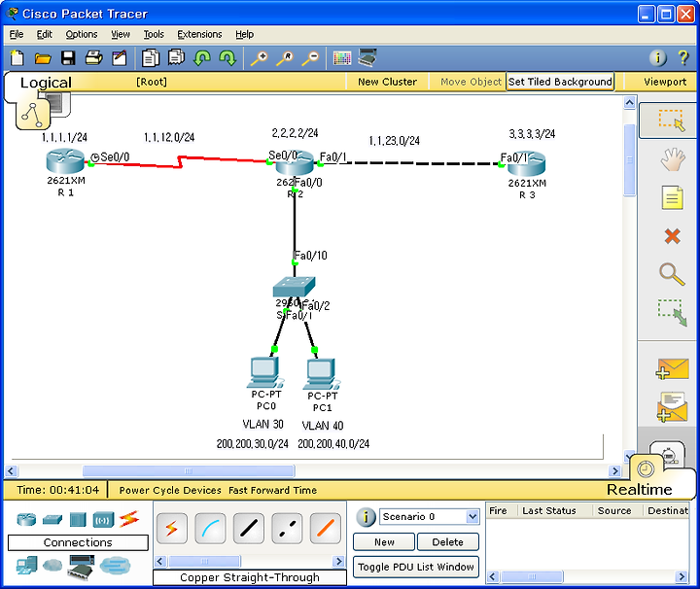Click the Redo green arrow
This screenshot has height=589, width=700.
click(x=228, y=58)
